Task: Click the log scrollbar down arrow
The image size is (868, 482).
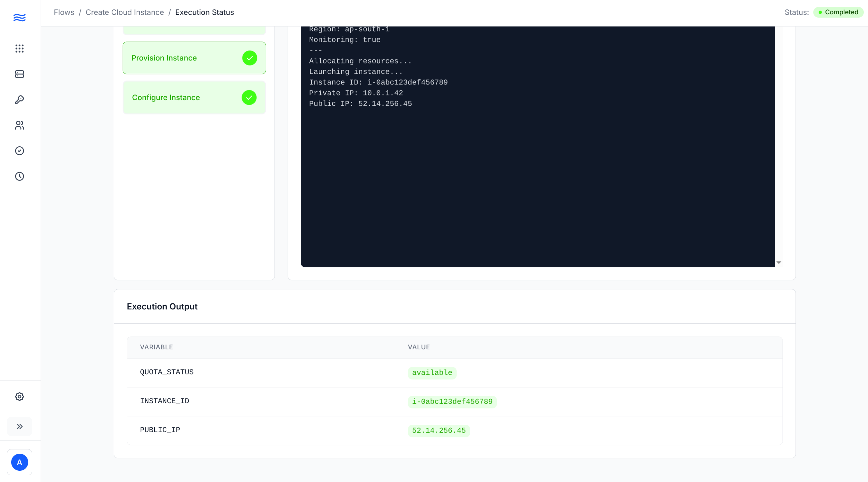Action: pyautogui.click(x=779, y=262)
